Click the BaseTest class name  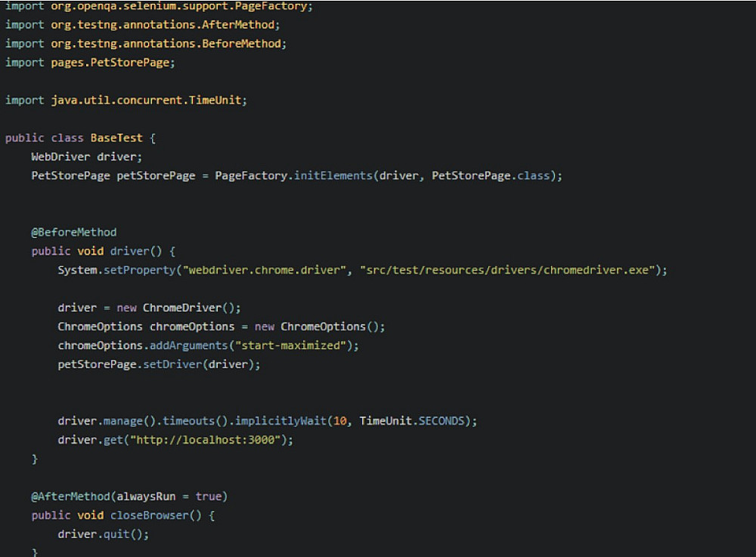coord(116,138)
